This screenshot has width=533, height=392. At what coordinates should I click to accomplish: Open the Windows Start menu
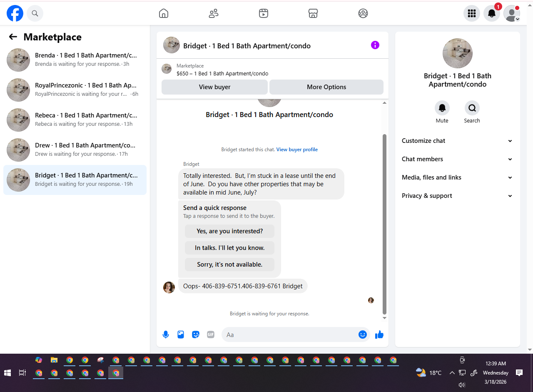click(x=7, y=373)
